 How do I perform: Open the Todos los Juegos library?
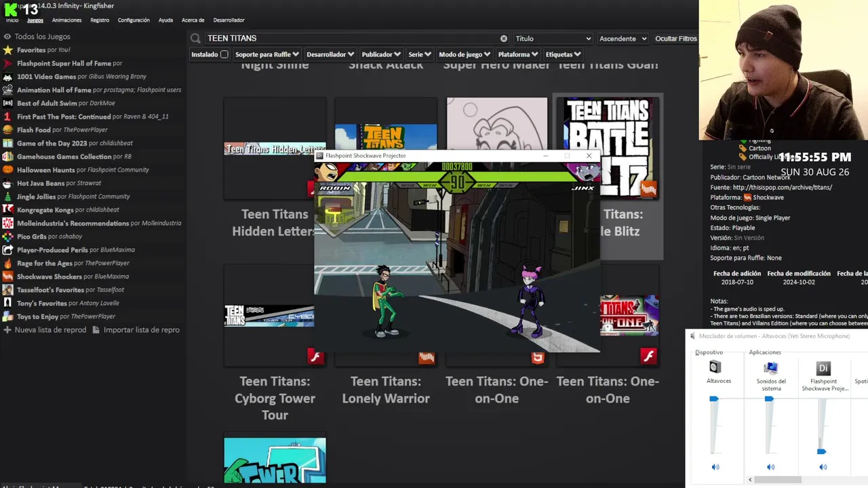42,37
